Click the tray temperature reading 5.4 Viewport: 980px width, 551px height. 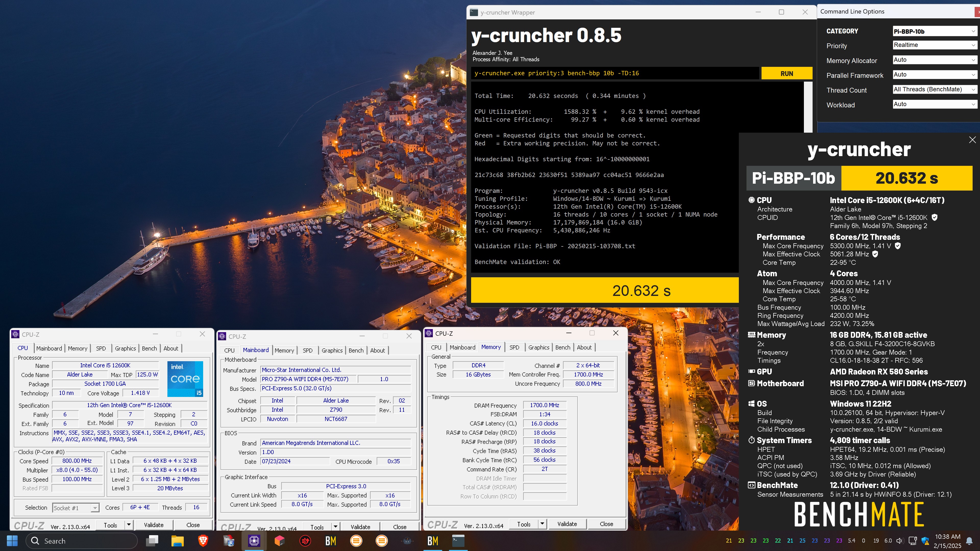(x=851, y=540)
